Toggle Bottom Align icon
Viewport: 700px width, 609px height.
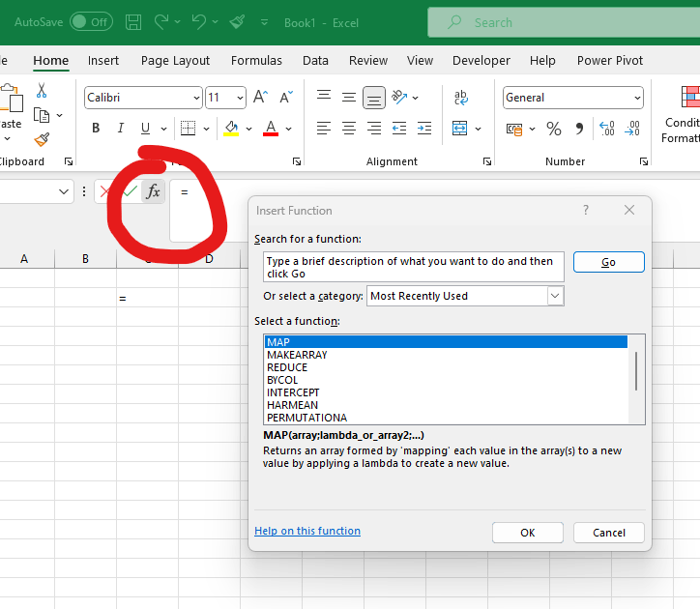(373, 98)
